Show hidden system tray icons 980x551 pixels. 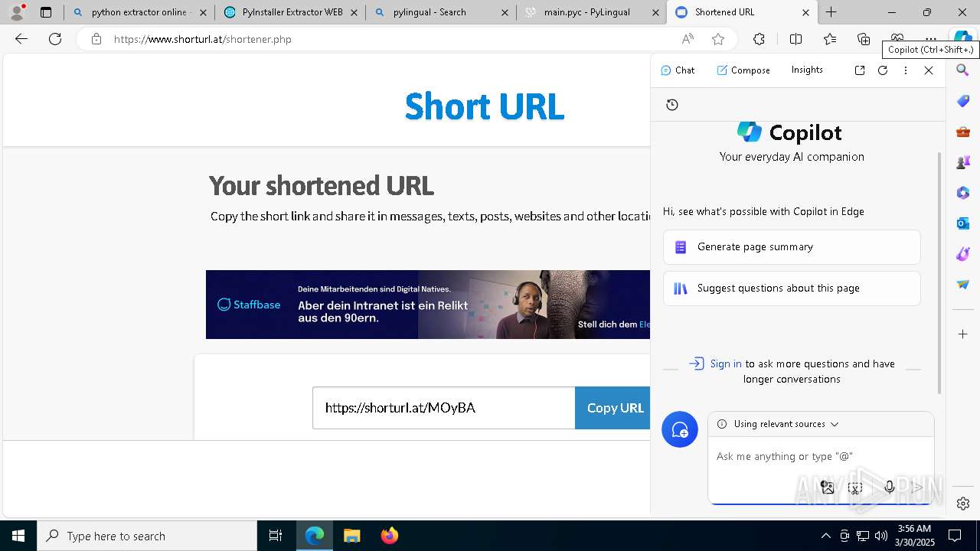tap(825, 536)
